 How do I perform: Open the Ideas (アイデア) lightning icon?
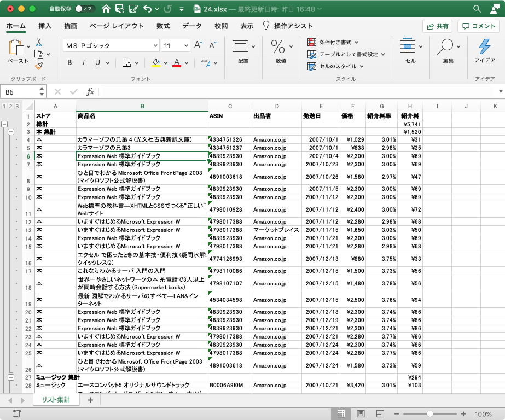coord(484,46)
